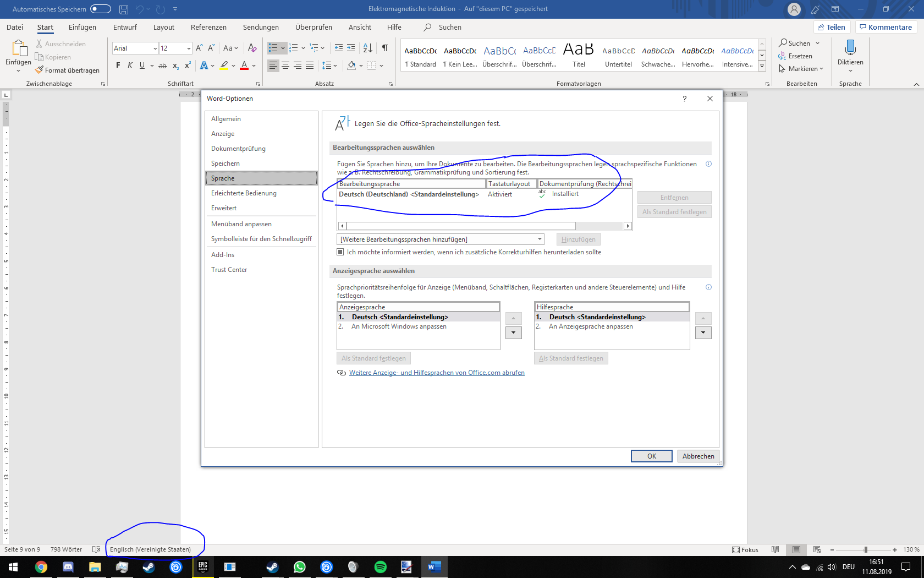This screenshot has width=924, height=578.
Task: Click the zoom slider in status bar
Action: point(866,550)
